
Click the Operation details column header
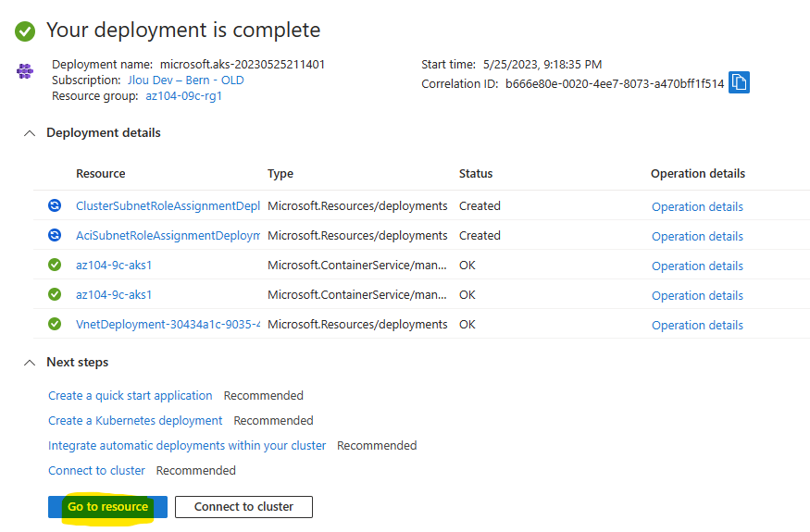(698, 174)
